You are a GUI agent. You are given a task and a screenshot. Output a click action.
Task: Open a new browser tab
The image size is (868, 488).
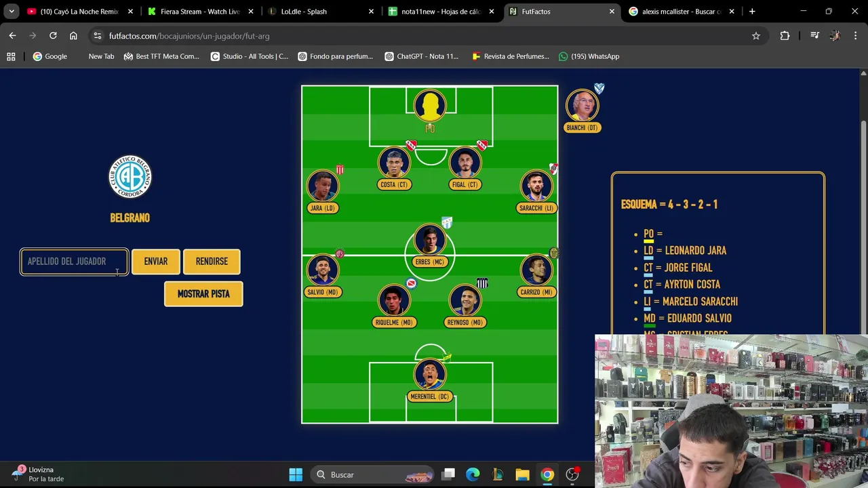tap(752, 12)
